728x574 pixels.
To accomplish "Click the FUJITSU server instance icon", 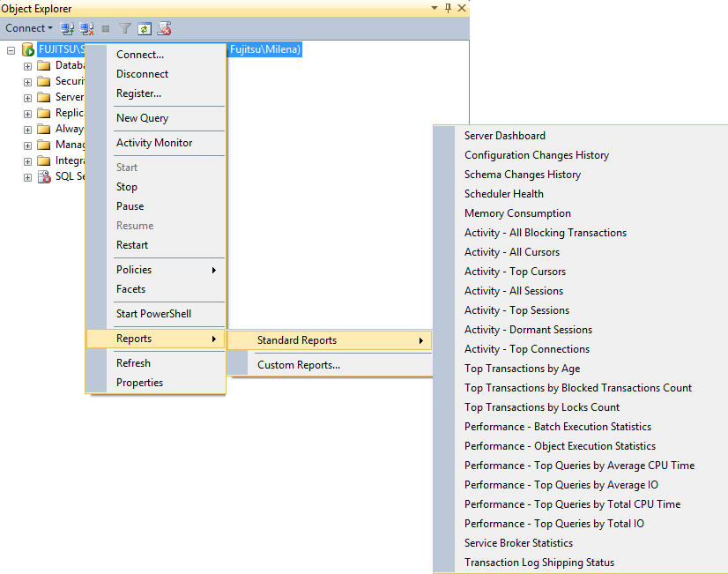I will [28, 50].
